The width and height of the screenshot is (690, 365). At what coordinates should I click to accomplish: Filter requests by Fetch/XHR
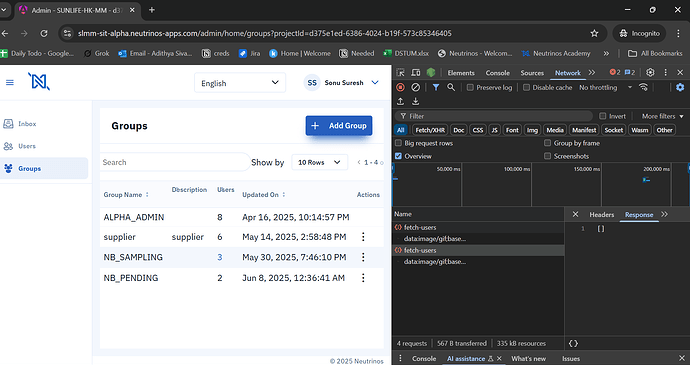point(430,130)
